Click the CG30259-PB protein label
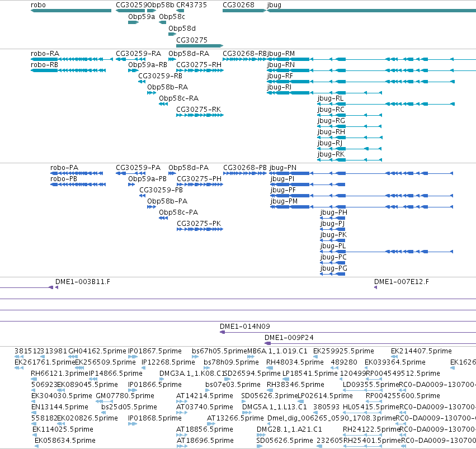The height and width of the screenshot is (449, 476). click(x=161, y=190)
